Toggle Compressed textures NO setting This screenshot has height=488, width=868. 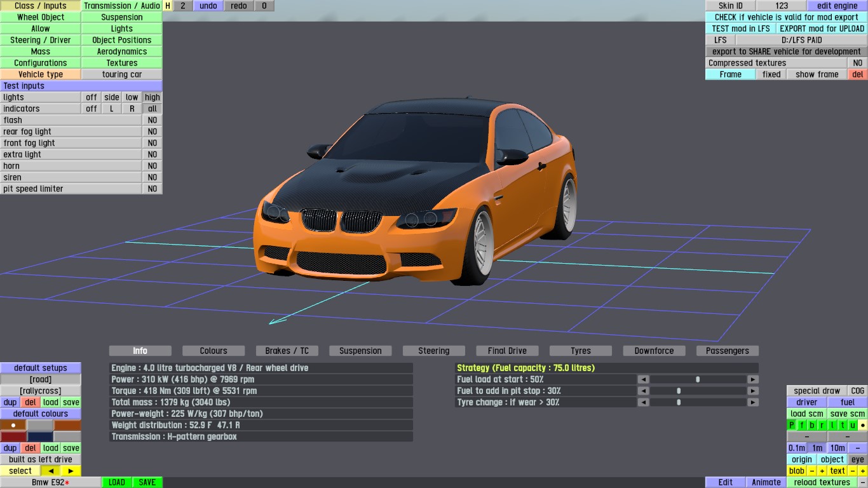tap(858, 63)
